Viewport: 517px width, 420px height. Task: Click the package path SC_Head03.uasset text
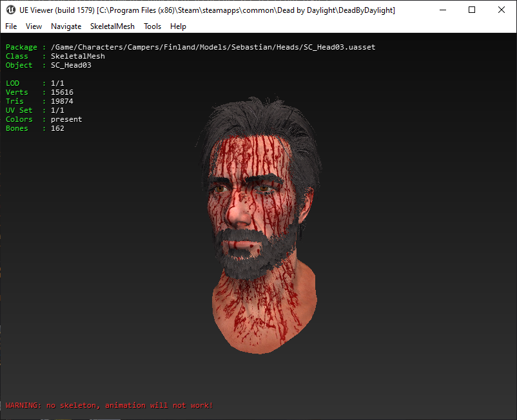213,47
